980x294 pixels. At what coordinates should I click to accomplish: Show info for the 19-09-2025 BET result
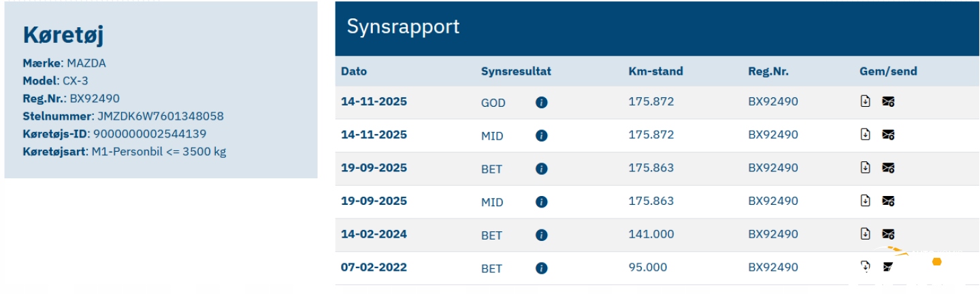point(542,169)
